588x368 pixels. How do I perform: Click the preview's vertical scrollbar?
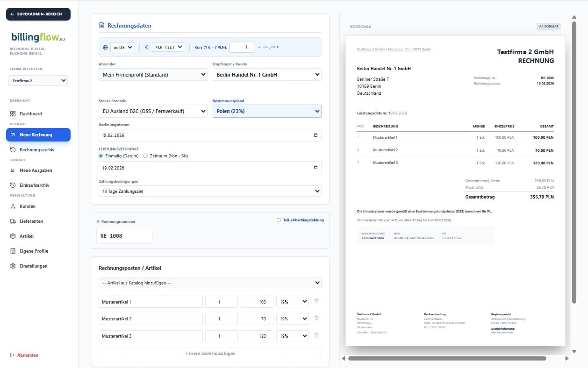click(574, 163)
